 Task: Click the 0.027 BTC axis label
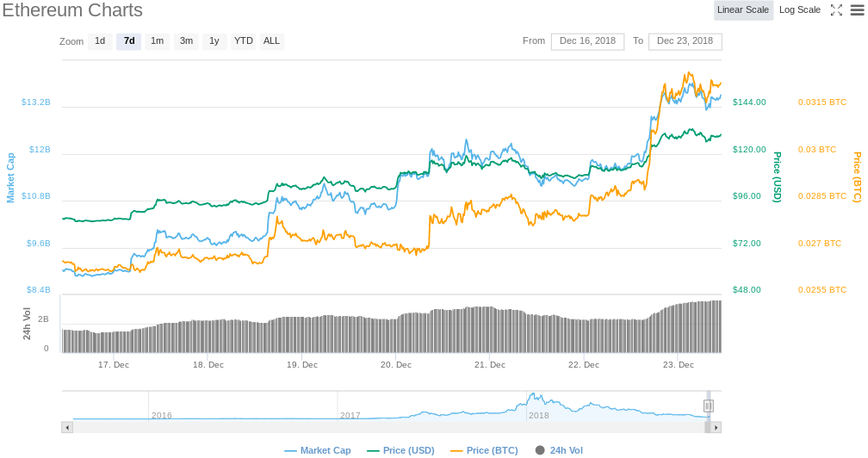(x=820, y=244)
